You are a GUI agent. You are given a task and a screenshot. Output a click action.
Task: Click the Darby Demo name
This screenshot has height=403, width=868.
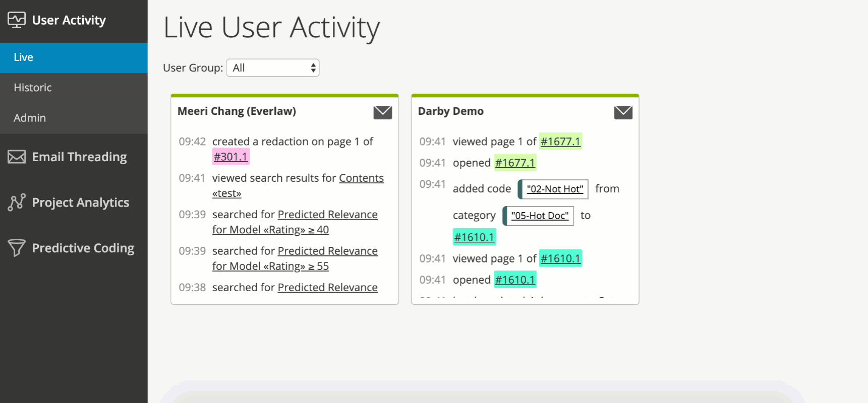tap(451, 111)
